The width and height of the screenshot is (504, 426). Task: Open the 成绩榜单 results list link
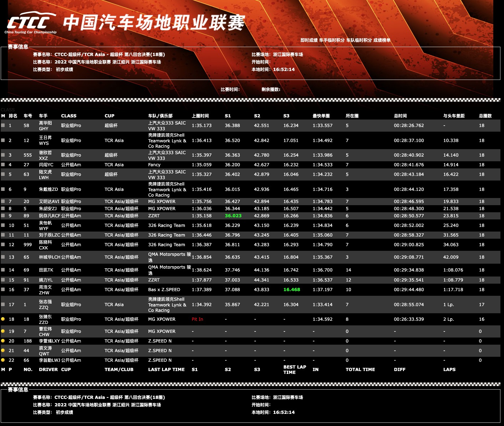point(382,40)
